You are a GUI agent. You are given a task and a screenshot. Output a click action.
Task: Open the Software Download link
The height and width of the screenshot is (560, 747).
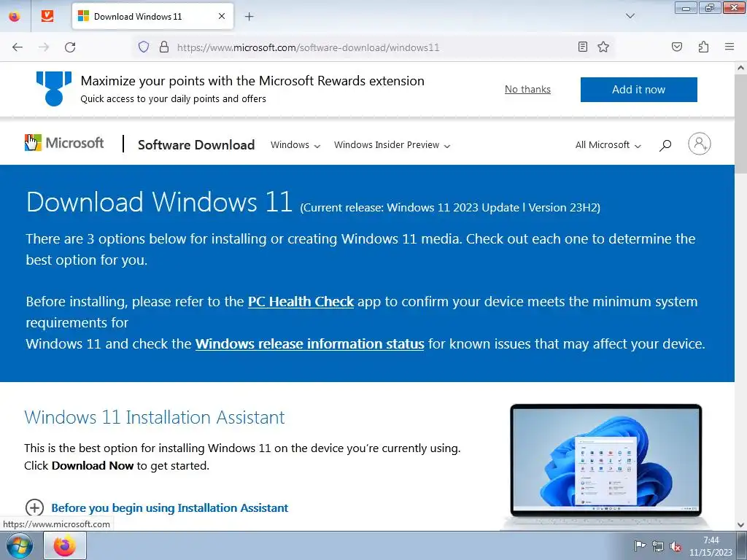tap(196, 145)
